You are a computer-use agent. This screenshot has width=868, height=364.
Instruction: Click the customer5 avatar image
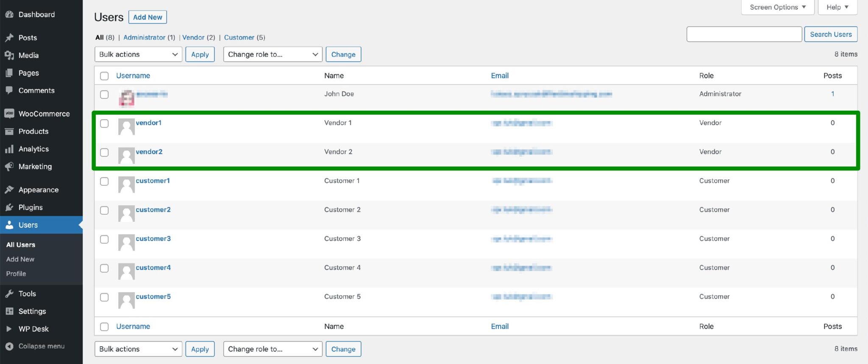pos(126,301)
